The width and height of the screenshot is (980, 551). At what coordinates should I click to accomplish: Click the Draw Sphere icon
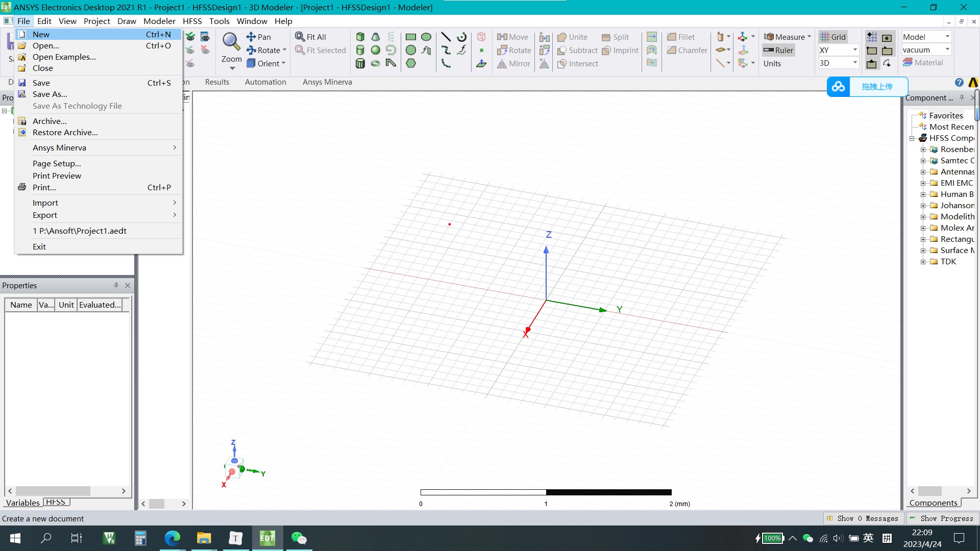pyautogui.click(x=376, y=50)
